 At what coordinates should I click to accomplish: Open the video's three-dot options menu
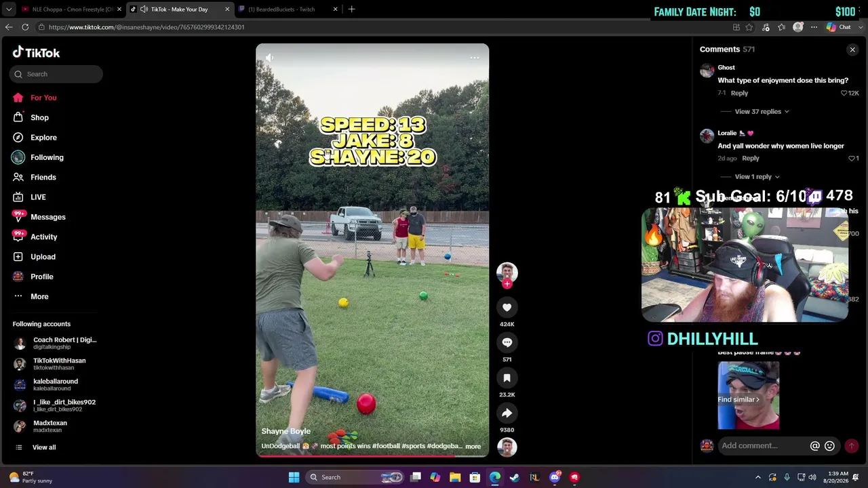point(475,58)
